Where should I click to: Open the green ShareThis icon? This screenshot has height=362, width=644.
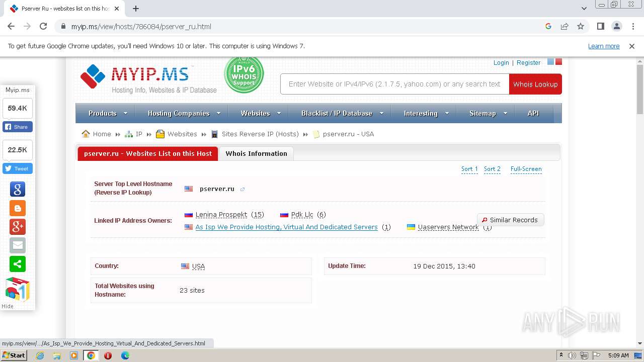18,264
